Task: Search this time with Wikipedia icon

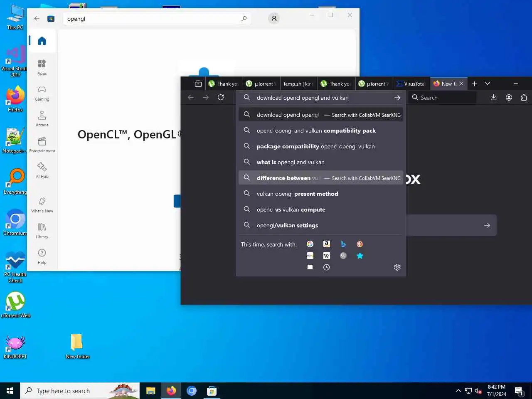Action: coord(327,256)
